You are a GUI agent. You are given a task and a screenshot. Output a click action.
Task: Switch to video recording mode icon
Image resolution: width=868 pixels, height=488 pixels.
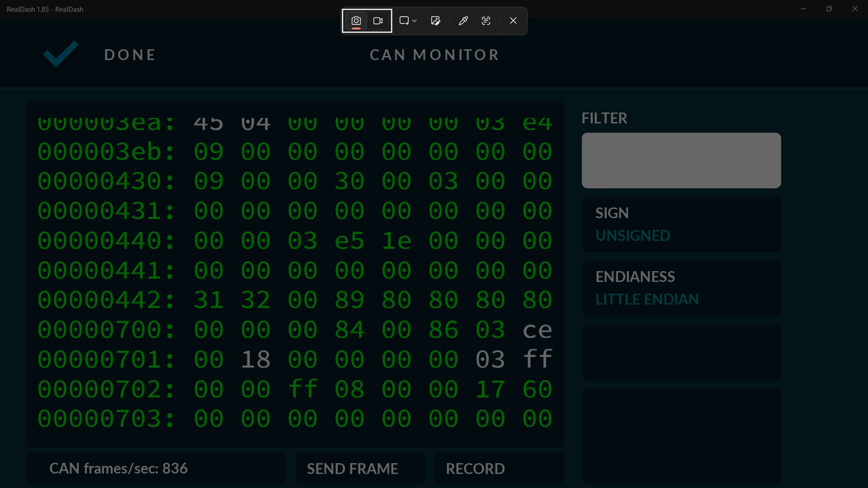pos(378,21)
